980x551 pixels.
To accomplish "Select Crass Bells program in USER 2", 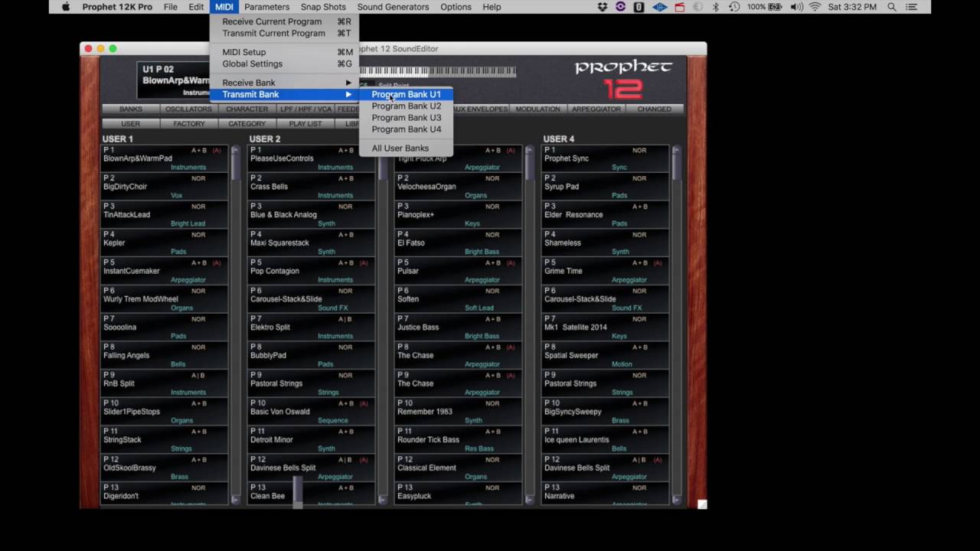I will 312,186.
